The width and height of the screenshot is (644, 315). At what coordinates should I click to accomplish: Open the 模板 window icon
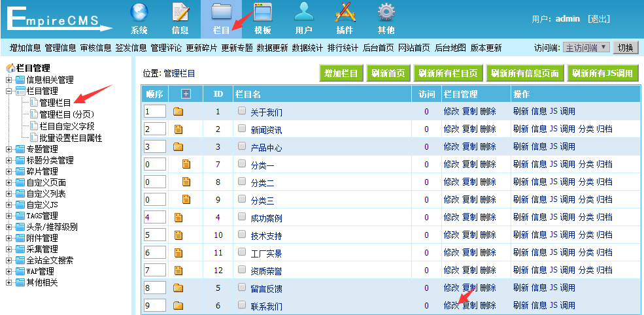pos(262,13)
